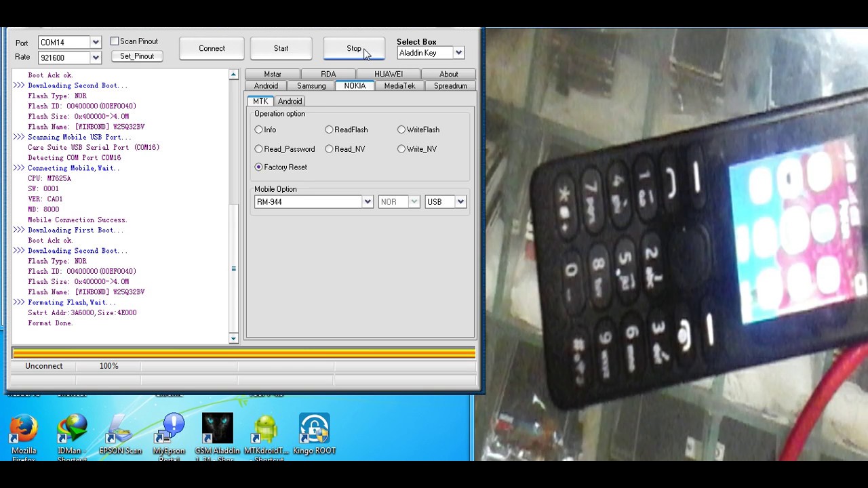
Task: Expand the Select Box Aladdin Key dropdown
Action: click(458, 53)
